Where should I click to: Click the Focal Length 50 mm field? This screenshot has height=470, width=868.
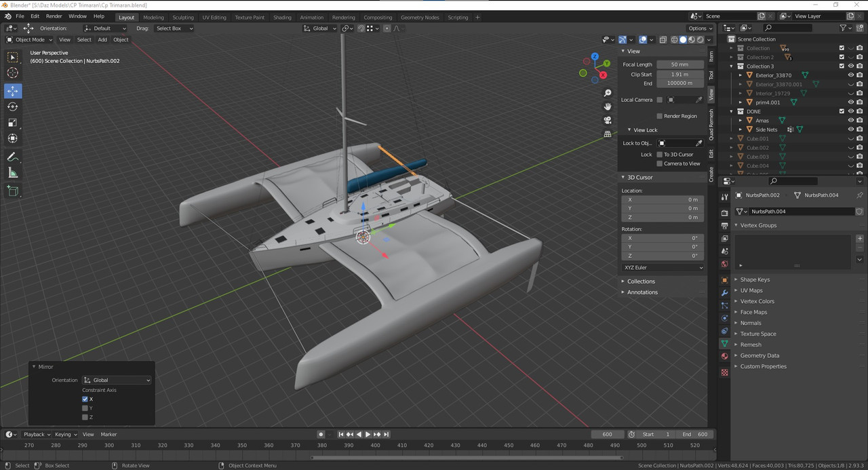coord(679,64)
